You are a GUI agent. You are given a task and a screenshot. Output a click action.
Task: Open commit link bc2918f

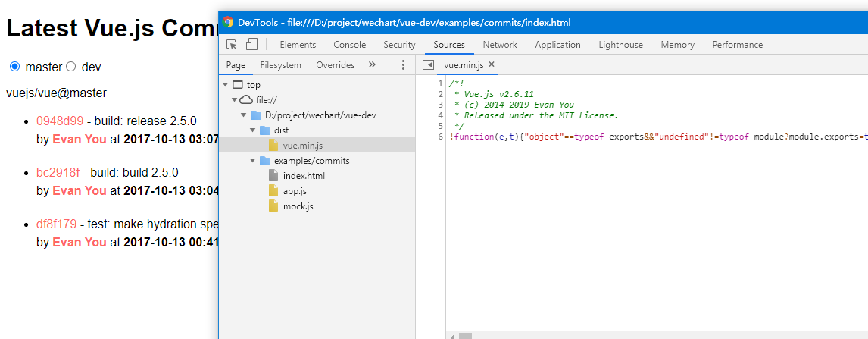[58, 172]
